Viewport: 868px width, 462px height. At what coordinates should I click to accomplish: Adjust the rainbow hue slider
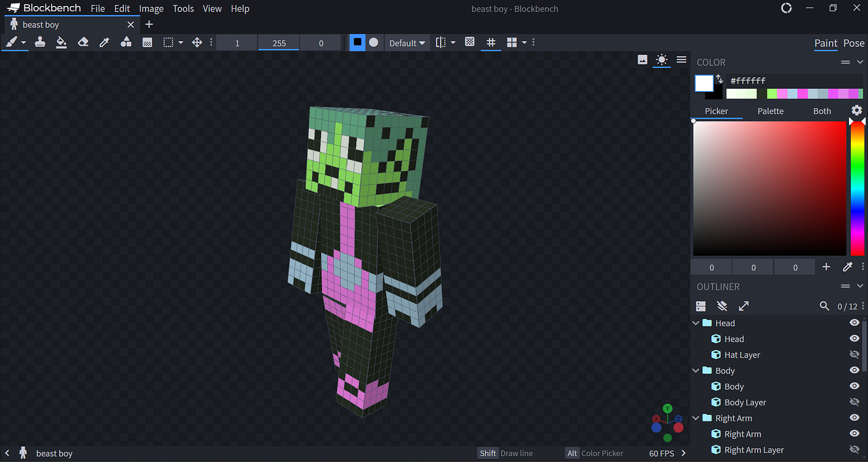(x=857, y=188)
